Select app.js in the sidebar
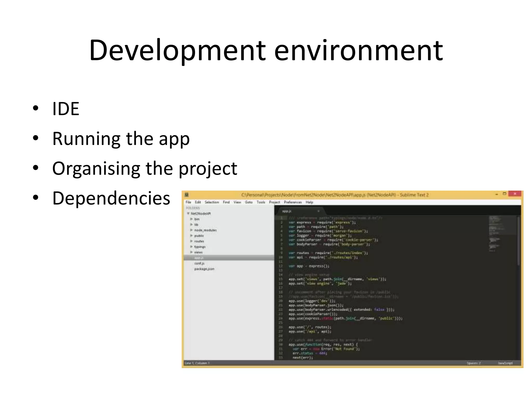Image resolution: width=532 pixels, height=399 pixels. click(229, 258)
